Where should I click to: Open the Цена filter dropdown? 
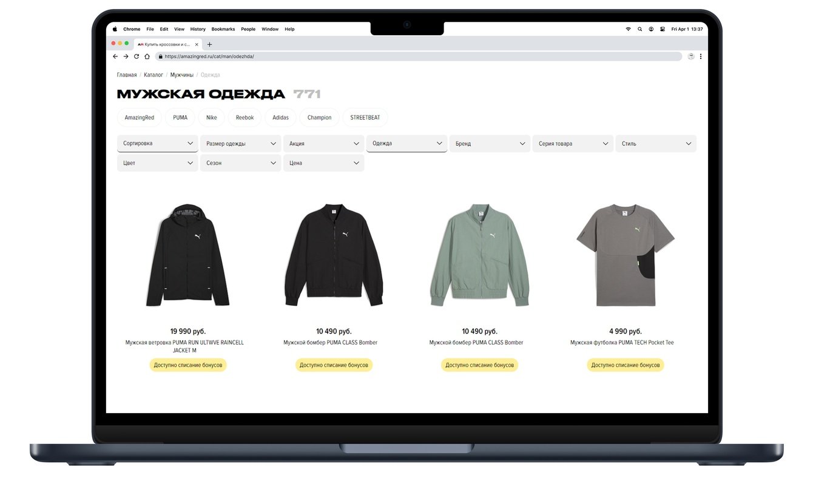(x=324, y=163)
